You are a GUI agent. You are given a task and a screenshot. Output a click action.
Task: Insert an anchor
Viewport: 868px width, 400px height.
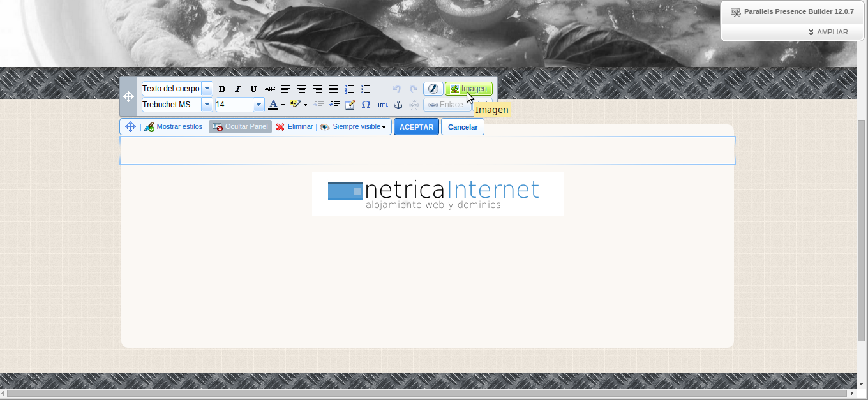coord(398,105)
